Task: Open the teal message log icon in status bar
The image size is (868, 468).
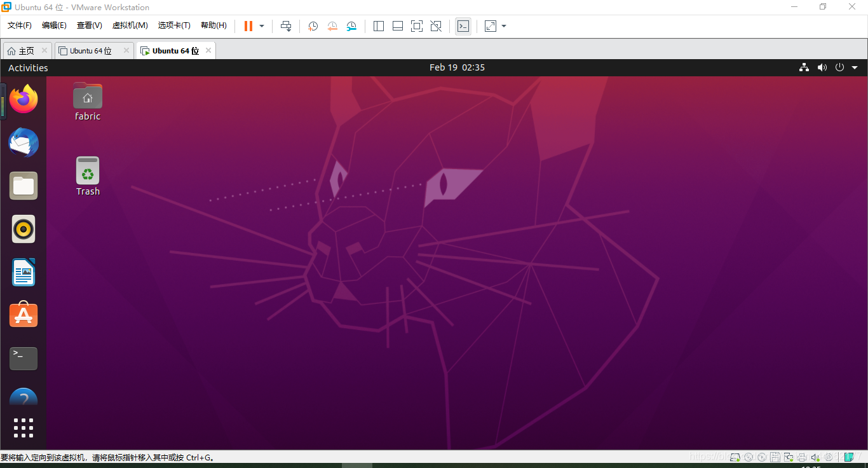Action: (849, 457)
